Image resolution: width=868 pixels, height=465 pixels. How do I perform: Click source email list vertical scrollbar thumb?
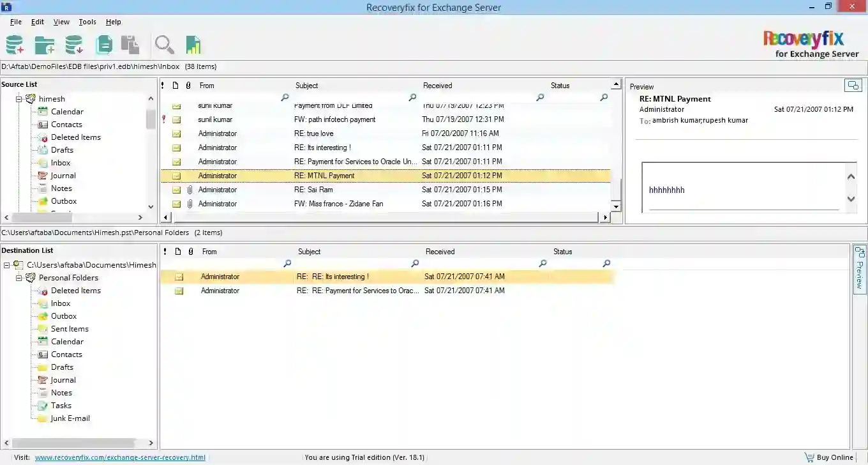[616, 190]
